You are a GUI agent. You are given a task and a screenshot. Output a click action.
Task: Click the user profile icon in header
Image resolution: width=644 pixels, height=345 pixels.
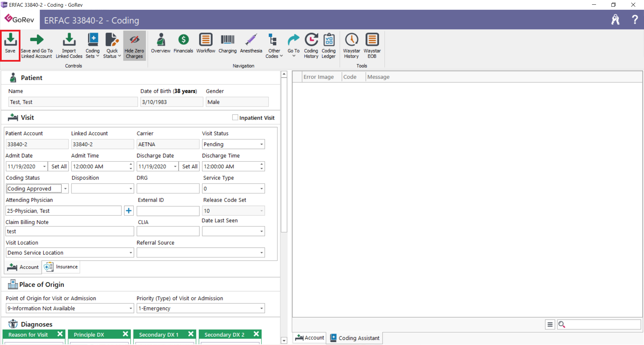[x=615, y=20]
